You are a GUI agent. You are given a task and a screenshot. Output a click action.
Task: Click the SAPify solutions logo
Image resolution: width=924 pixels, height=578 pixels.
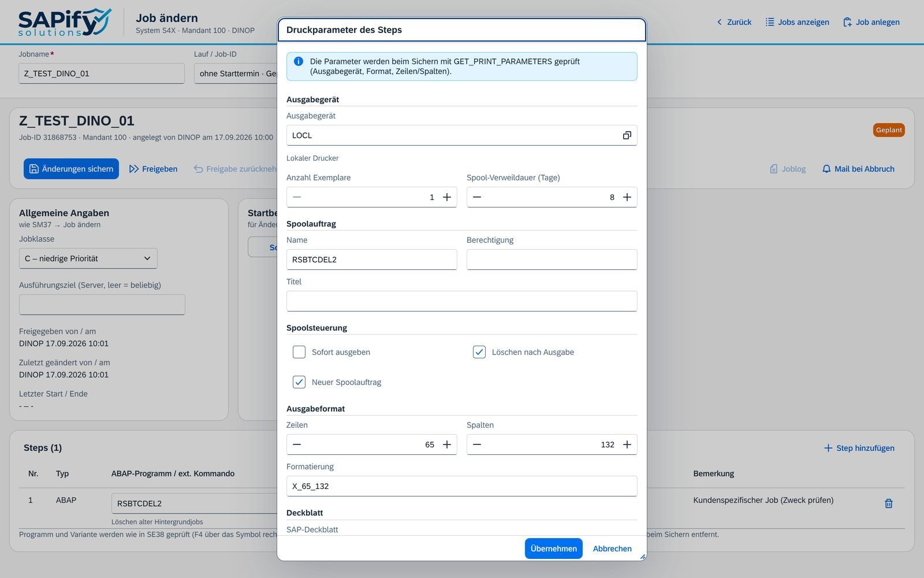(65, 23)
